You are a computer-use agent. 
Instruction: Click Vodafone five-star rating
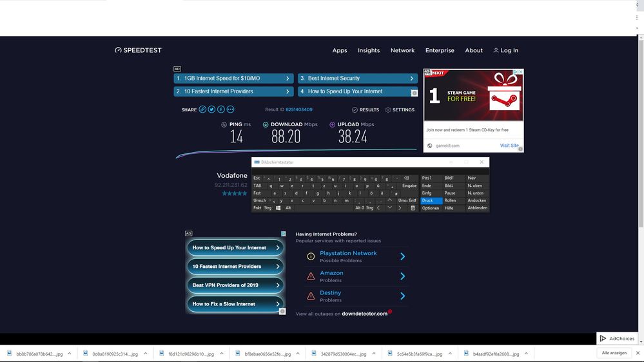235,193
